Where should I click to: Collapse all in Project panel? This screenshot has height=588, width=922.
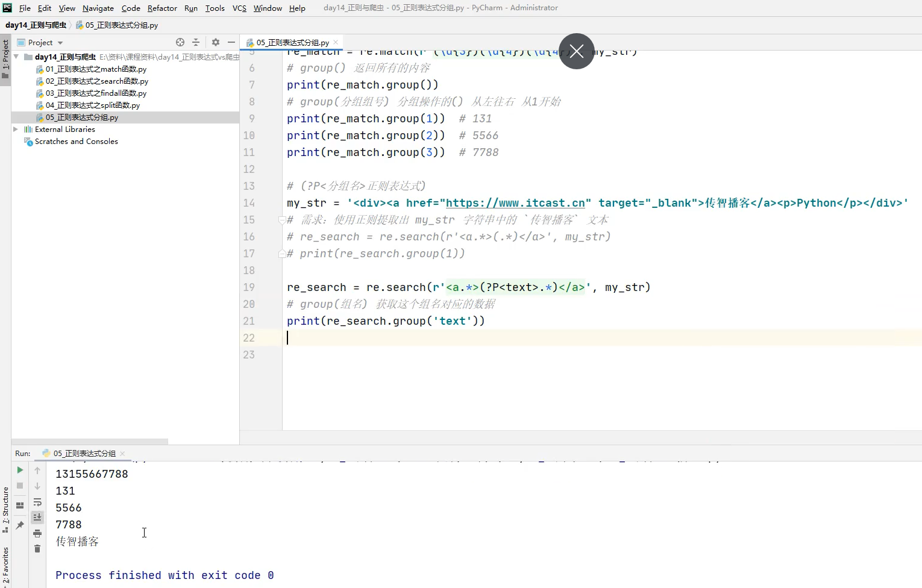point(196,42)
